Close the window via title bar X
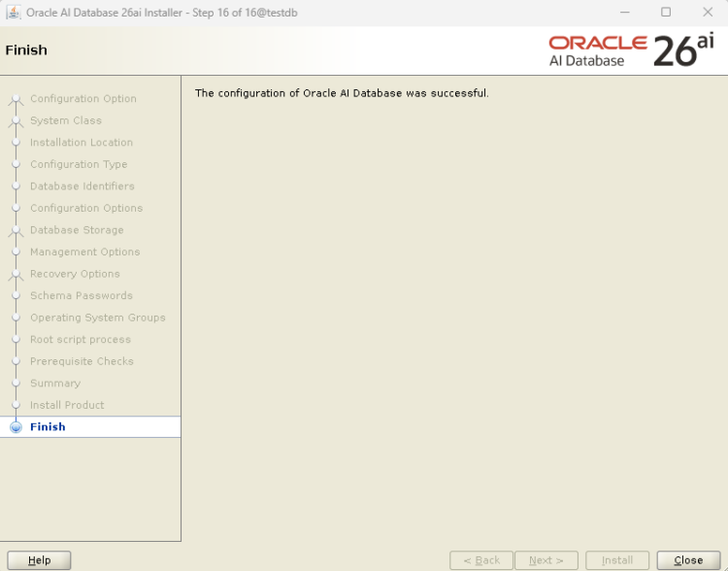This screenshot has width=728, height=571. [x=708, y=12]
